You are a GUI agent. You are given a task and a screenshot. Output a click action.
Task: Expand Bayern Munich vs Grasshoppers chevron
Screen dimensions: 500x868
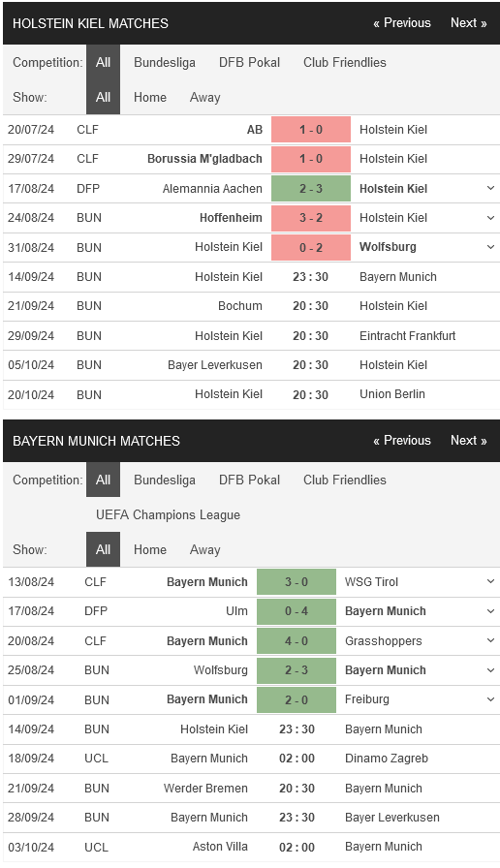490,640
